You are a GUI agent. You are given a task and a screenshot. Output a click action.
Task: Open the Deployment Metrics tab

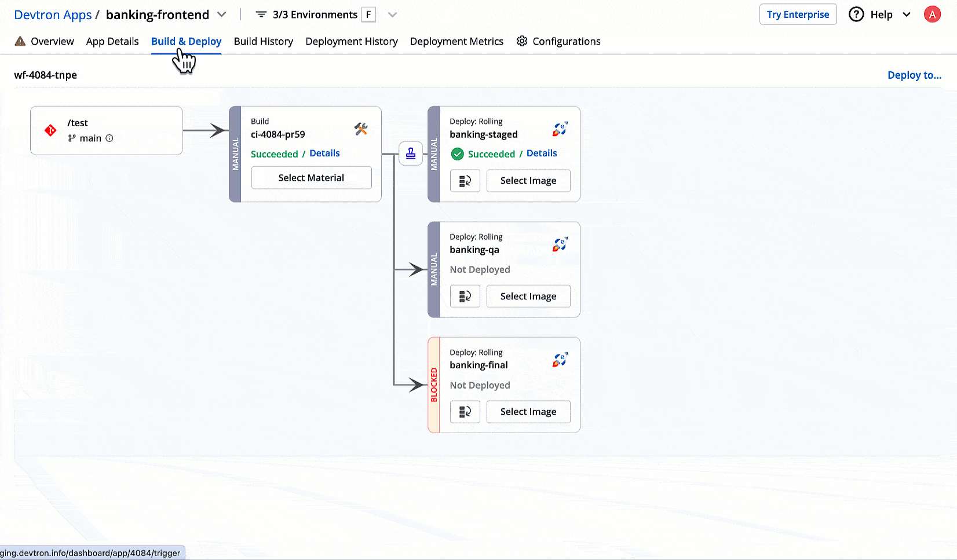[456, 41]
